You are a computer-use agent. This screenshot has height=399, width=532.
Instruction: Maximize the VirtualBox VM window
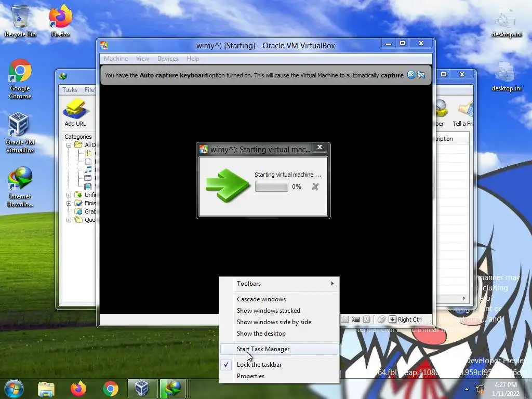tap(403, 43)
